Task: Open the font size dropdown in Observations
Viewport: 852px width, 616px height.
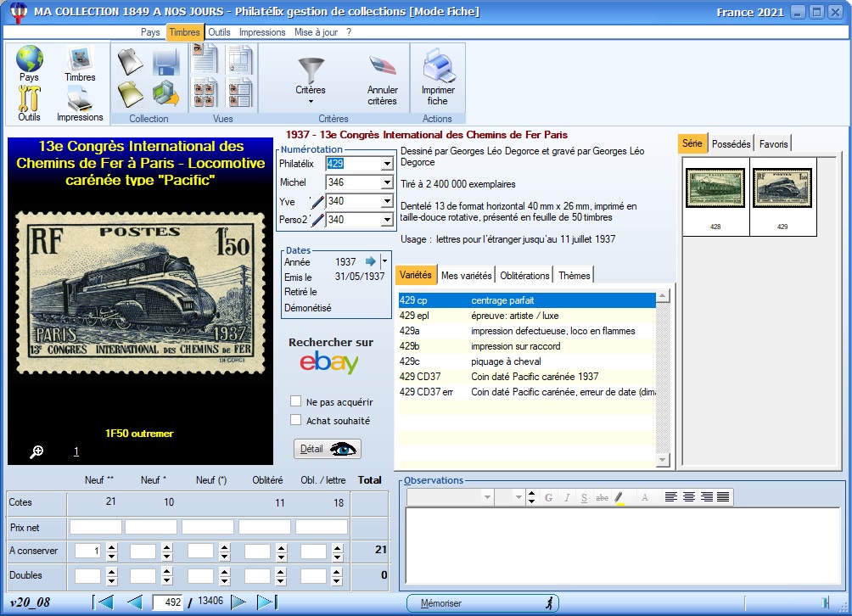Action: pos(518,497)
